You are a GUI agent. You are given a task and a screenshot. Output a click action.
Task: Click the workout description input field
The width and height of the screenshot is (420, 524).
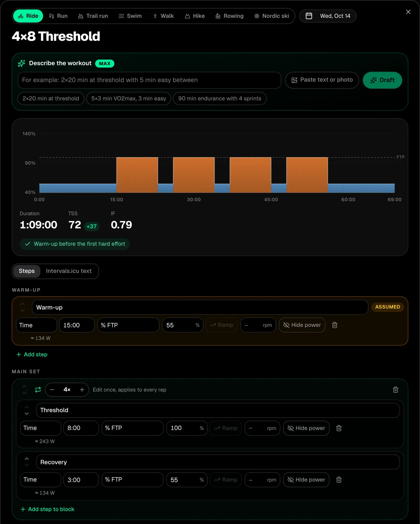(149, 80)
